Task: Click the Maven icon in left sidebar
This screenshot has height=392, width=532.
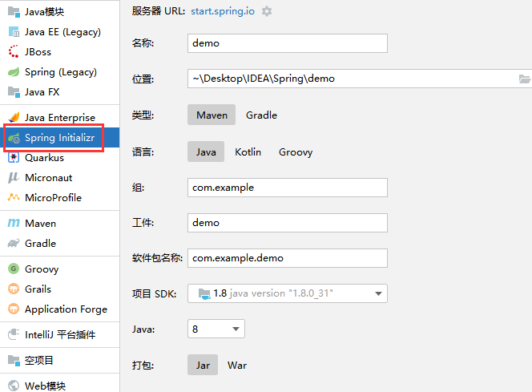Action: click(x=14, y=224)
